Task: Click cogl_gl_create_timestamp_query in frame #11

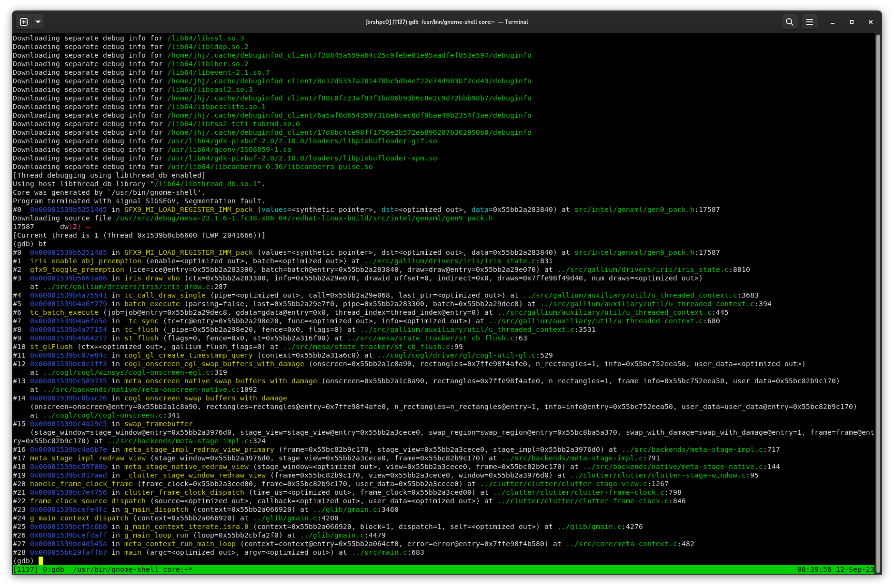Action: coord(189,355)
